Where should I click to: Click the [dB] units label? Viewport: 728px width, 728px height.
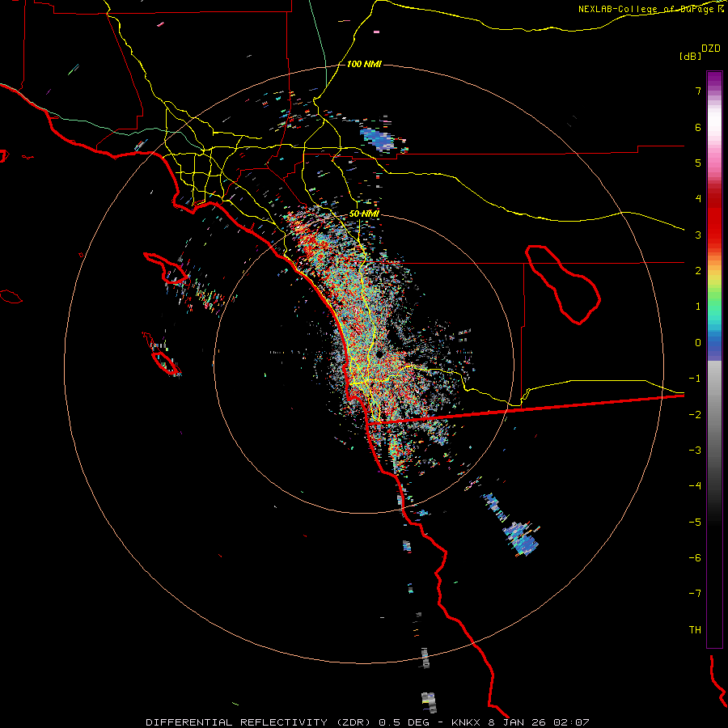[x=690, y=56]
